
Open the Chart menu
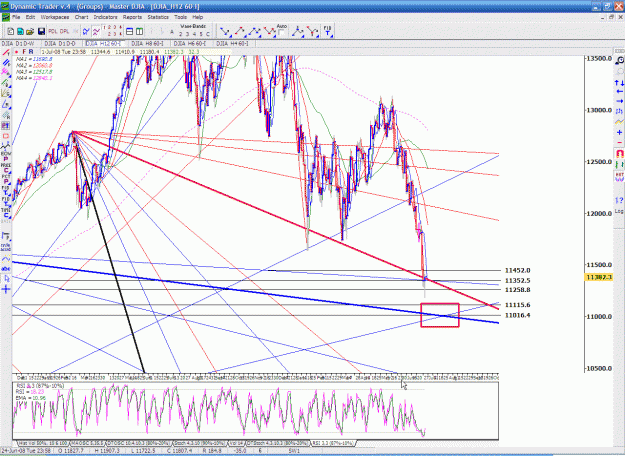click(x=81, y=17)
